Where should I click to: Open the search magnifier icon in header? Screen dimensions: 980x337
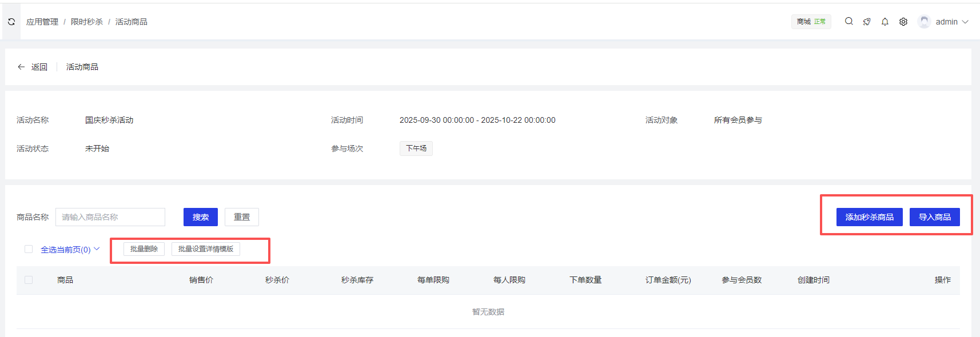[849, 21]
